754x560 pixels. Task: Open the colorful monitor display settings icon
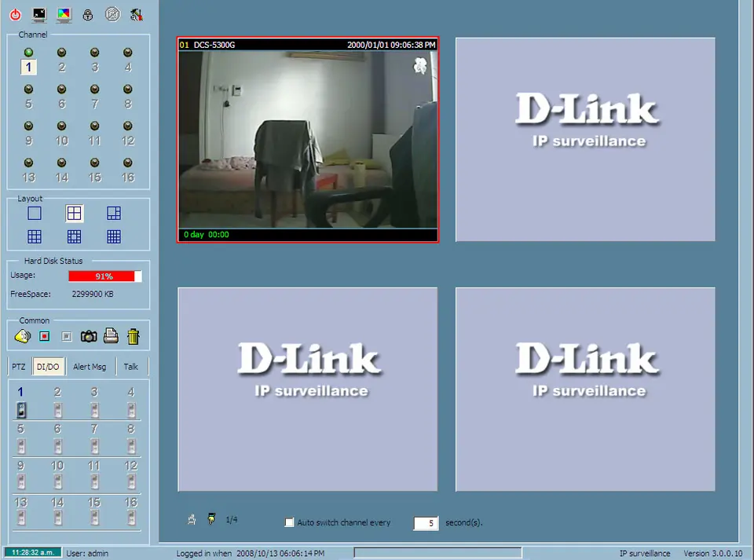[x=64, y=14]
